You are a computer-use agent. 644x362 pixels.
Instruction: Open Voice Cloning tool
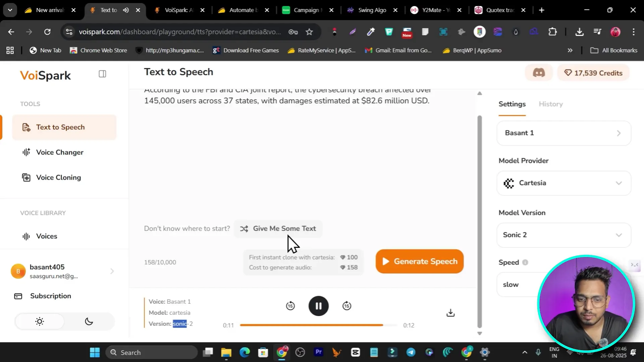point(58,177)
